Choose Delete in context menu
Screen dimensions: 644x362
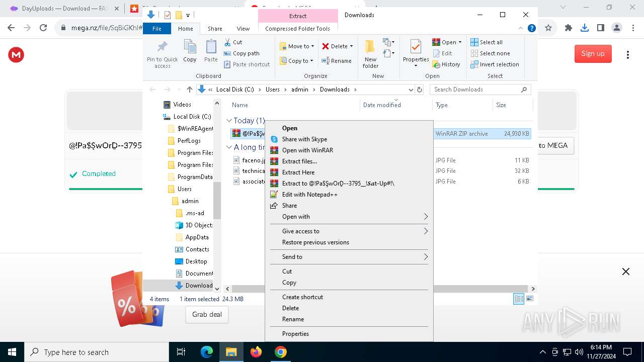(x=349, y=308)
